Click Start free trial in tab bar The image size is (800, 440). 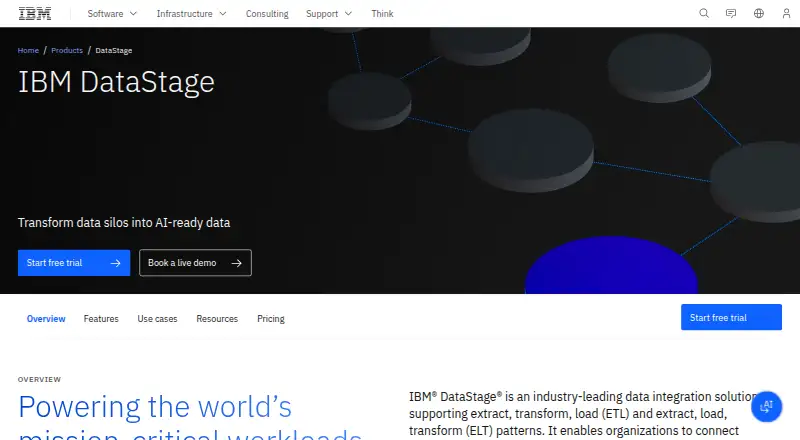[x=731, y=317]
